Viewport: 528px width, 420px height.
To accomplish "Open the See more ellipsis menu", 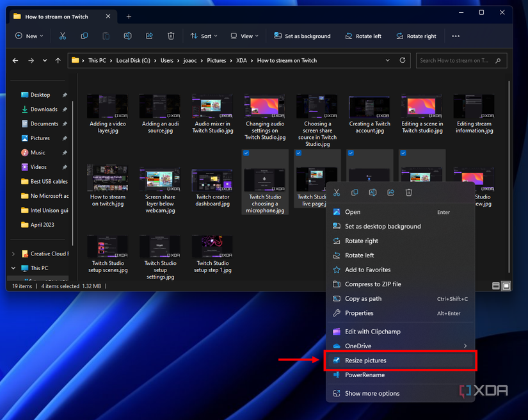I will (456, 36).
